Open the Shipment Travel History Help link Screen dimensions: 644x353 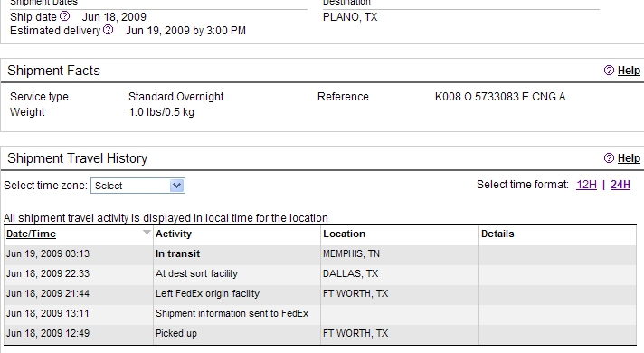pyautogui.click(x=629, y=158)
